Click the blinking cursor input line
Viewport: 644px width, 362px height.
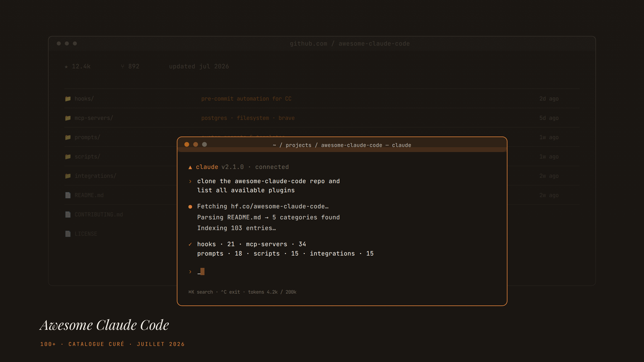pos(201,272)
